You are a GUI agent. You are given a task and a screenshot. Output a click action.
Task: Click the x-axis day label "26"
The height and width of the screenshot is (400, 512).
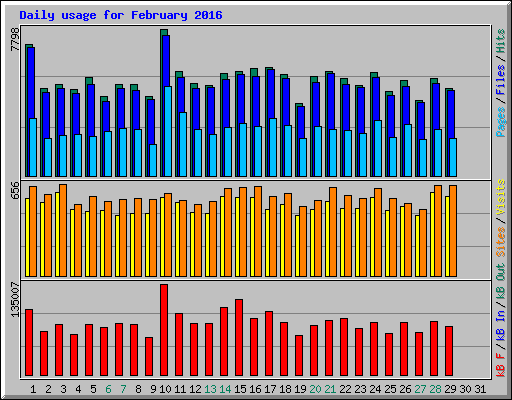point(405,389)
